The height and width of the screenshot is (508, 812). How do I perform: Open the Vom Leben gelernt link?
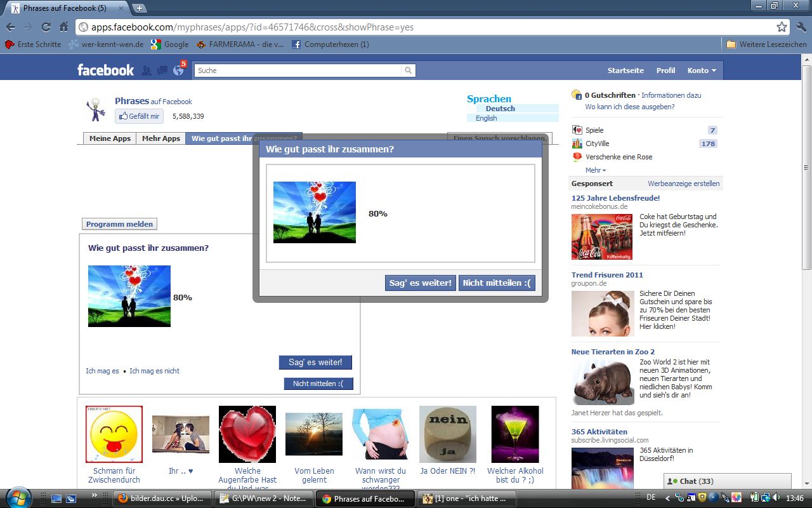[x=314, y=476]
